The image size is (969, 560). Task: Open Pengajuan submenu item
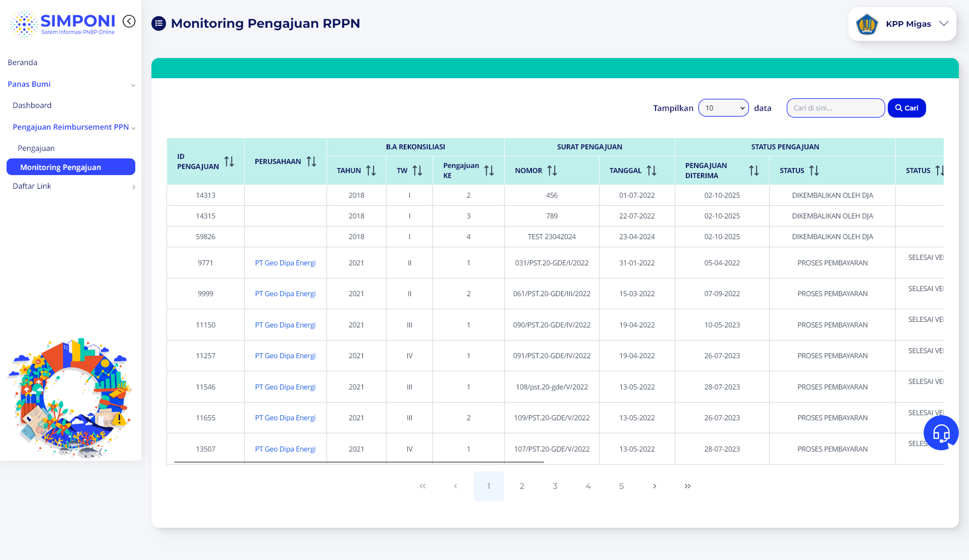point(36,148)
